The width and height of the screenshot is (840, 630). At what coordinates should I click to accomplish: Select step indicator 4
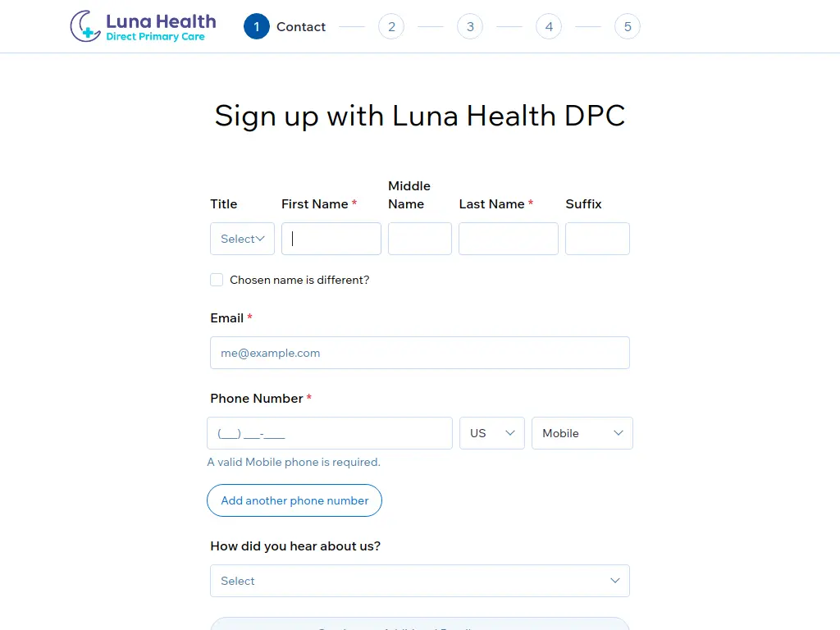tap(549, 26)
